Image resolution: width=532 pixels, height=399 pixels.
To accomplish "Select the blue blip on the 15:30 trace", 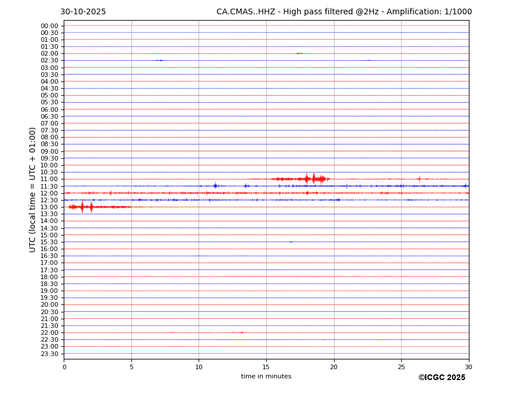I will pos(291,242).
